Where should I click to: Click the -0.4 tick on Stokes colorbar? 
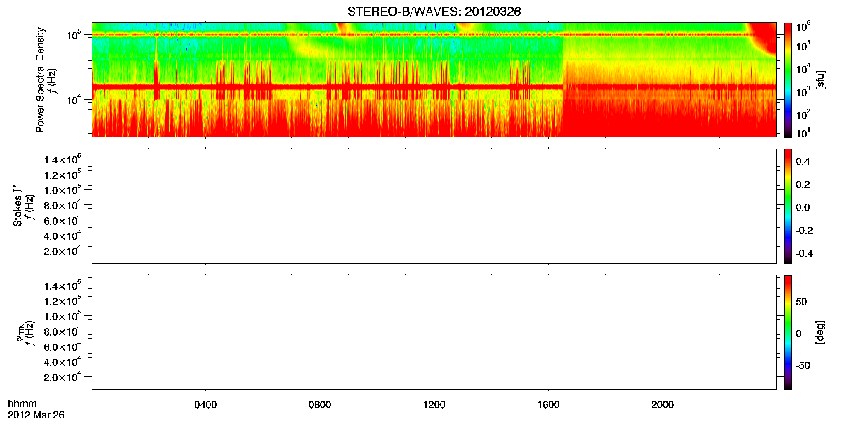click(x=804, y=253)
